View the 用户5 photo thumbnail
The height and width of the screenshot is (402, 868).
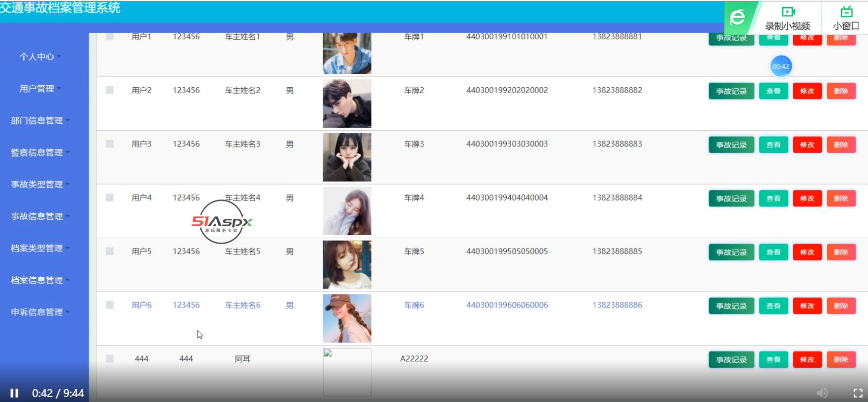point(347,265)
